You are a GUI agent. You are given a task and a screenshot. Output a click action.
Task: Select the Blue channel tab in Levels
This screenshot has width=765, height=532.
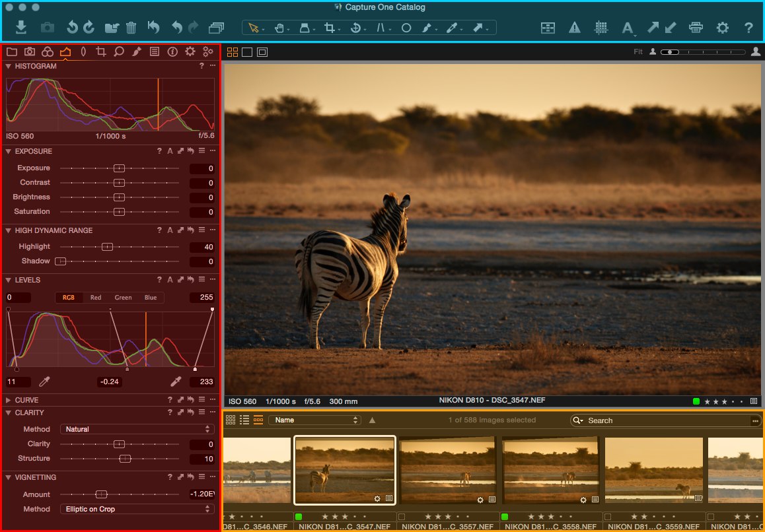(x=150, y=298)
